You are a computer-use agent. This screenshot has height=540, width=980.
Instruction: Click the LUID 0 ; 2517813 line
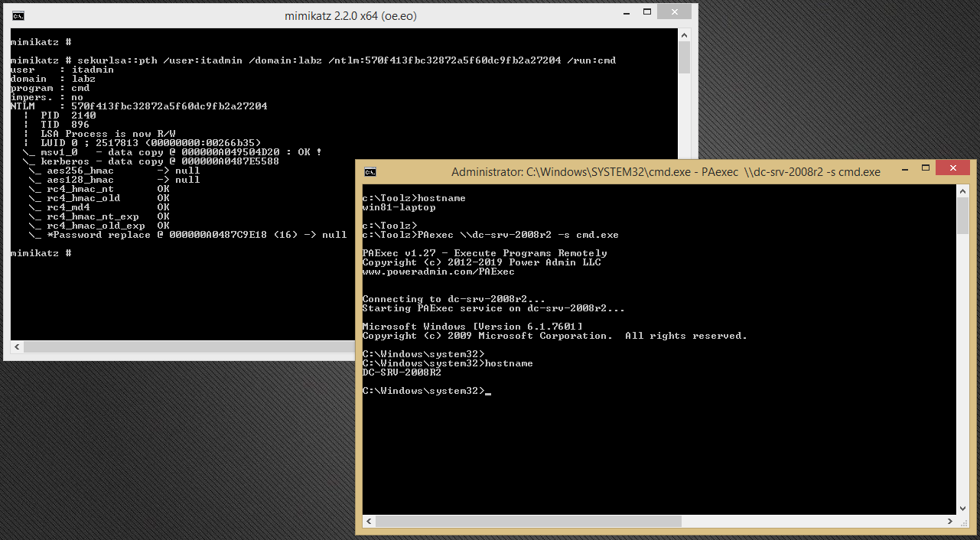(x=142, y=143)
